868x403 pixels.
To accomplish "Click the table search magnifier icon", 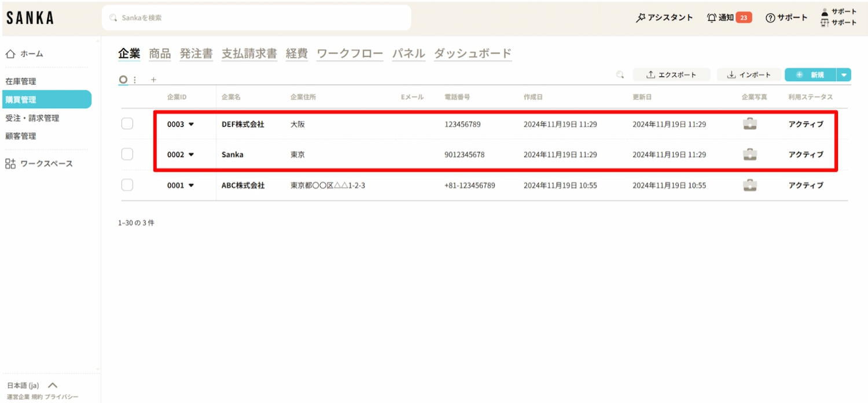I will coord(620,75).
